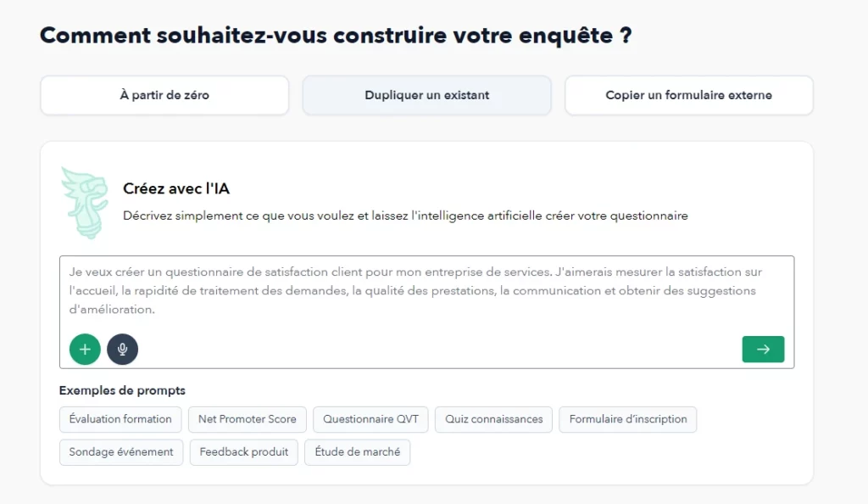Click the "Net Promoter Score" chip
Screen dimensions: 868x504
coord(247,418)
